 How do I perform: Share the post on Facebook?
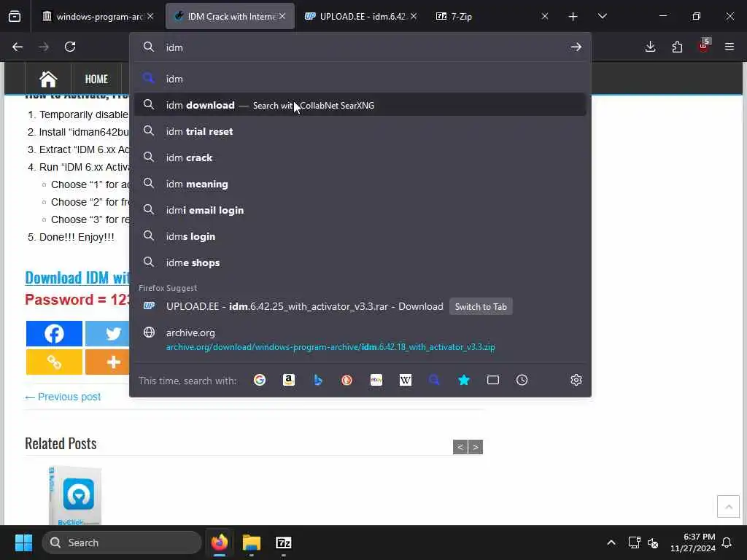(54, 334)
